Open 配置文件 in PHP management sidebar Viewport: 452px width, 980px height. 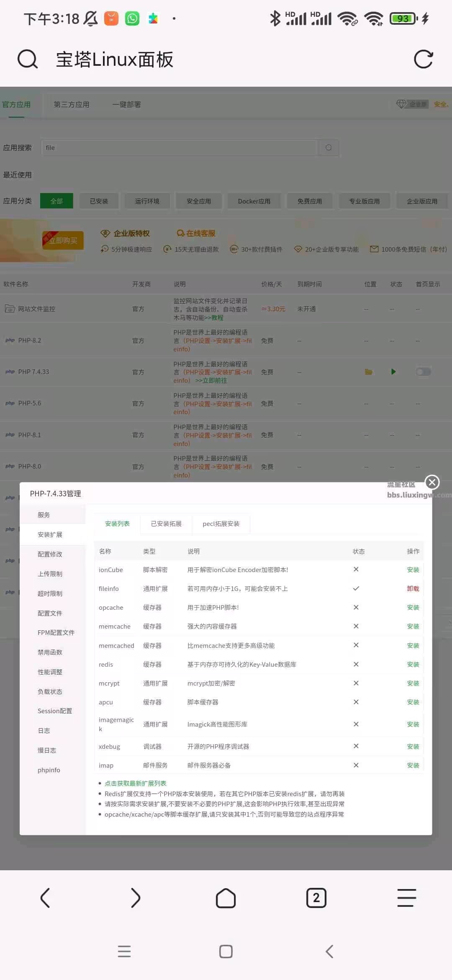[53, 613]
